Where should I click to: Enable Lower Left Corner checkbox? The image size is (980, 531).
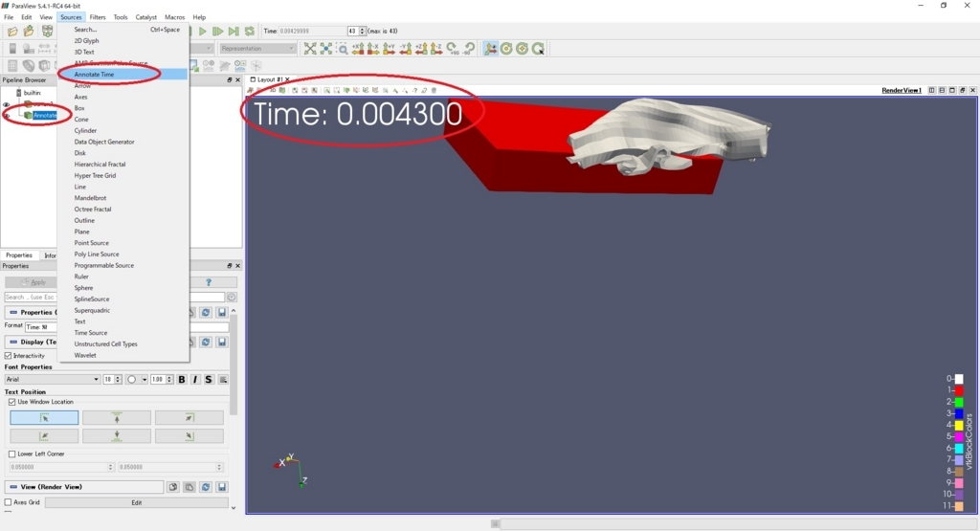pos(11,454)
